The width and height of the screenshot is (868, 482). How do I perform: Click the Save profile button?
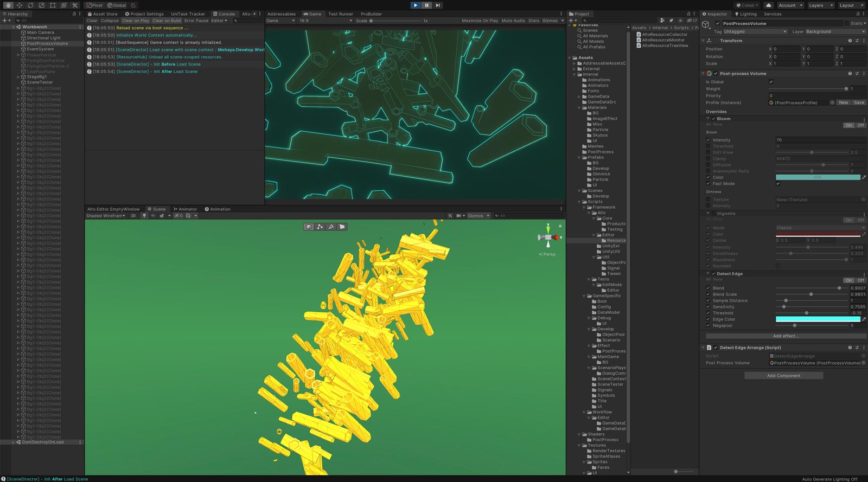pyautogui.click(x=859, y=102)
